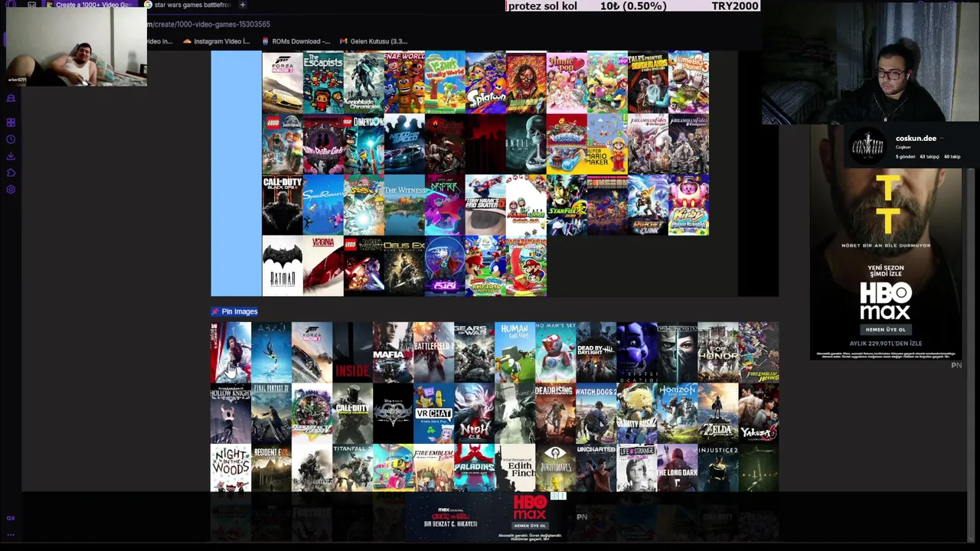Select the Super Mario Maker cover

pyautogui.click(x=606, y=144)
